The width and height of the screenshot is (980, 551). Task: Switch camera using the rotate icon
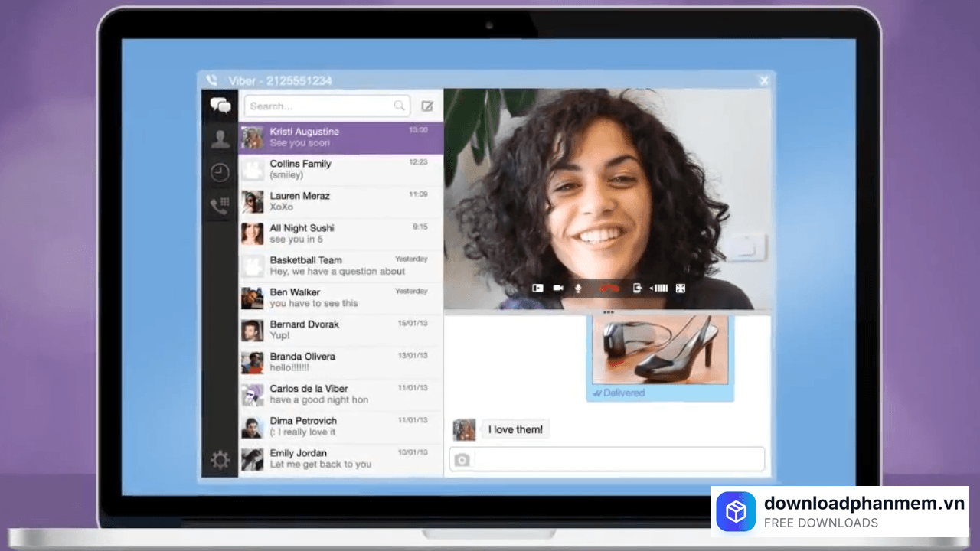(x=638, y=289)
